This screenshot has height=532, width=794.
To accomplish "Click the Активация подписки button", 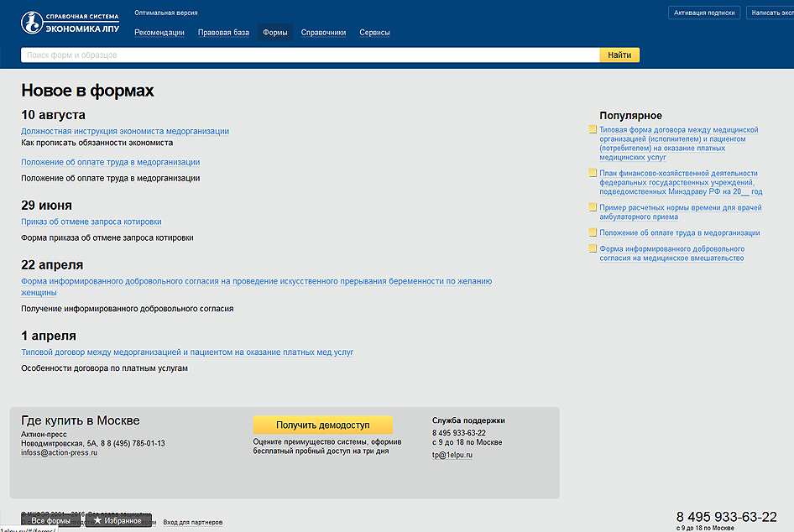I will pos(703,13).
